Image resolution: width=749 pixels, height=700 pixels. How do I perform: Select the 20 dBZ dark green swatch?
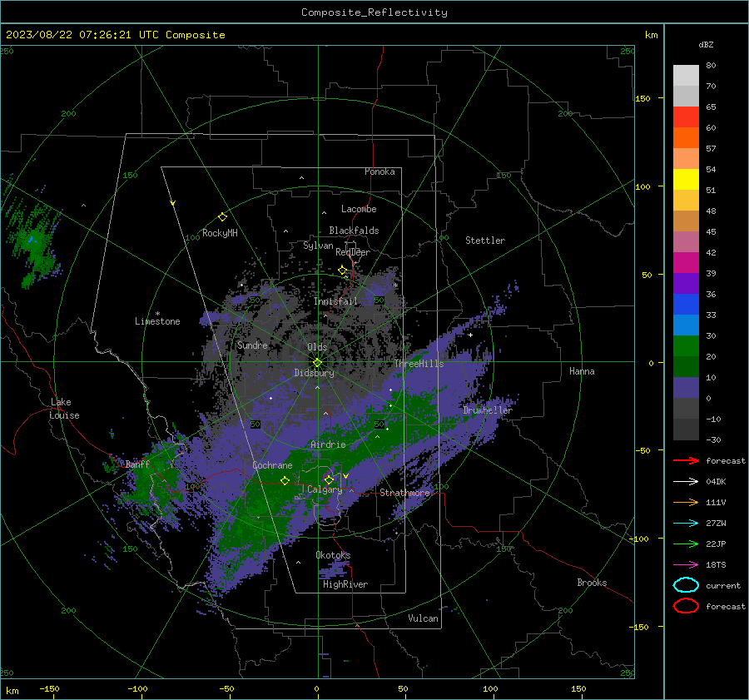pyautogui.click(x=686, y=366)
